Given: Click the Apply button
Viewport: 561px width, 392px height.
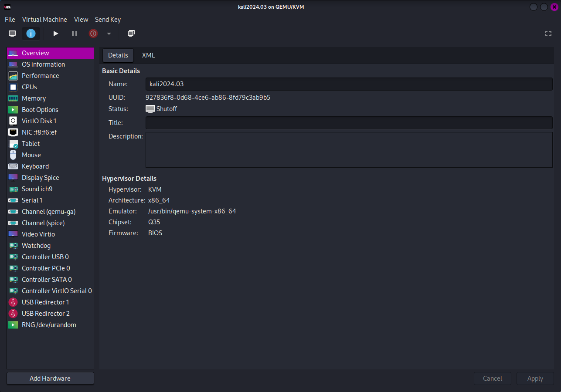Looking at the screenshot, I should coord(535,378).
